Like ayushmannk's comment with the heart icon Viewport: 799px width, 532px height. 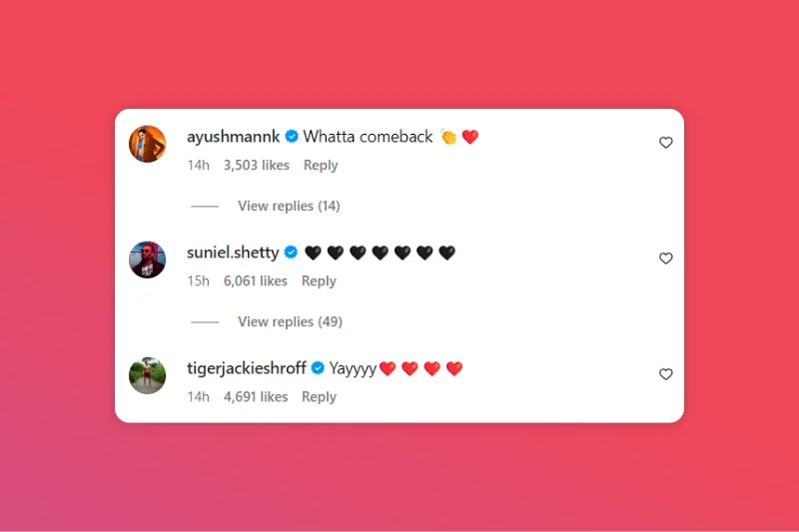click(x=665, y=143)
